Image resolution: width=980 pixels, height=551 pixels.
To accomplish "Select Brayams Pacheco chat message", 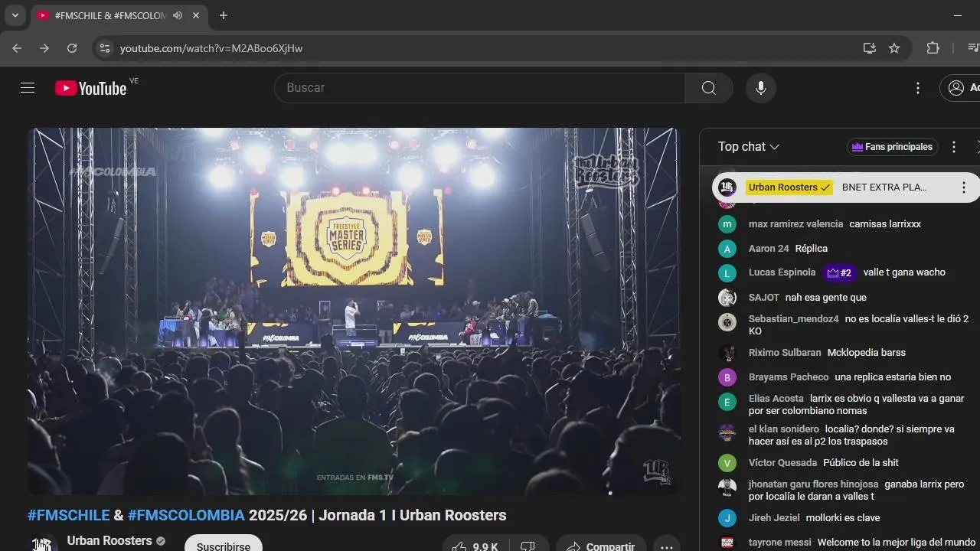I will coord(840,377).
